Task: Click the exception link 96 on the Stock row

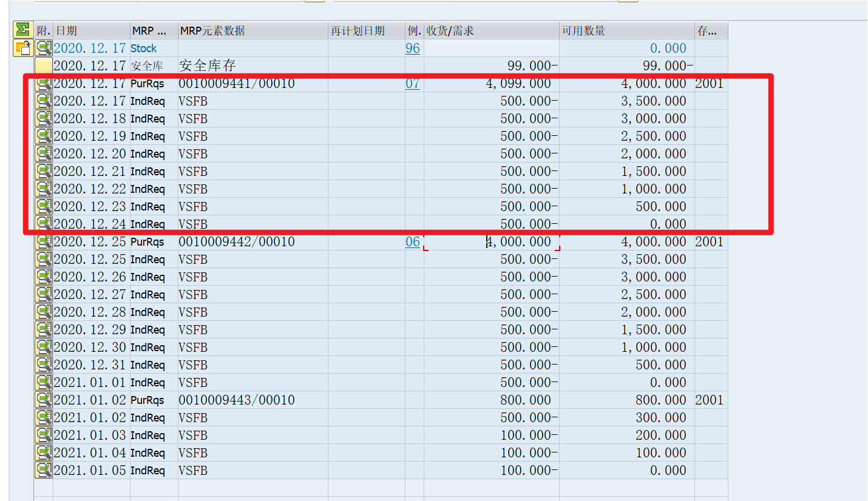Action: [x=413, y=48]
